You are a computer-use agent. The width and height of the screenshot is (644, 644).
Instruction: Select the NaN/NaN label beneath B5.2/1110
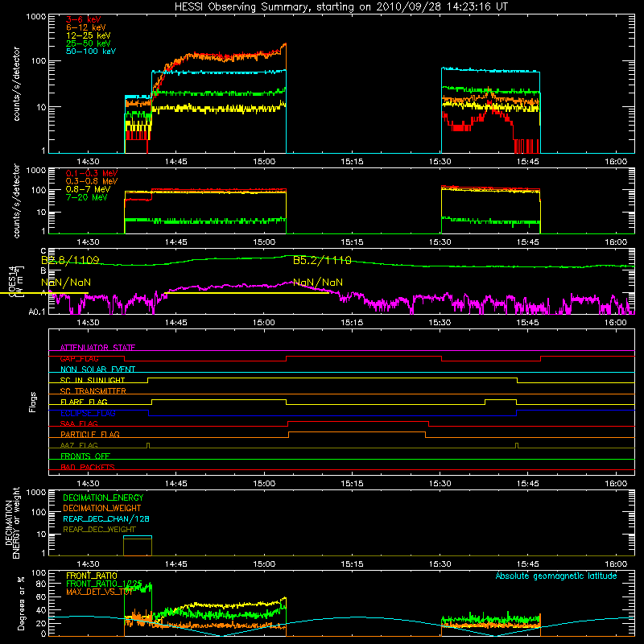(x=318, y=283)
